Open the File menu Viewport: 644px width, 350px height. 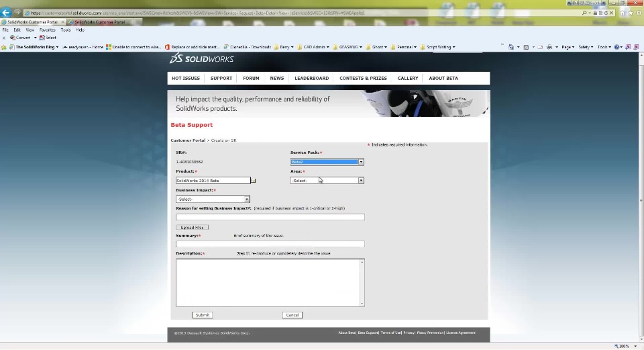coord(5,30)
